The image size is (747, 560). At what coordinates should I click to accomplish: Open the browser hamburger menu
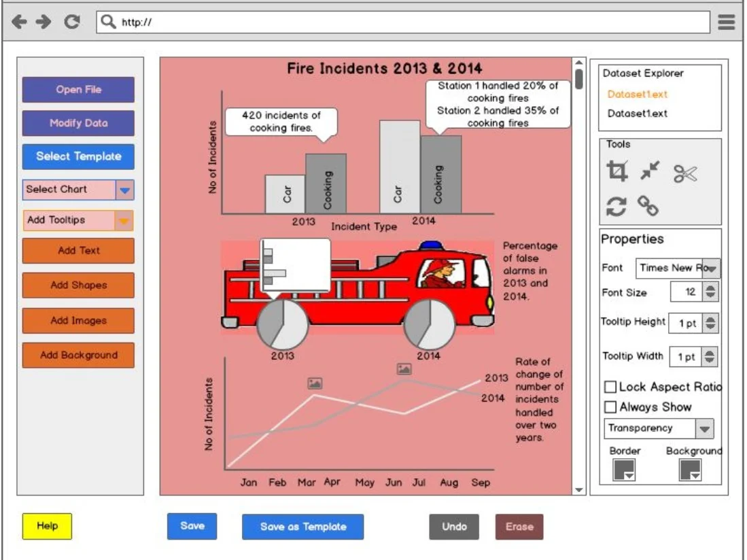tap(726, 22)
